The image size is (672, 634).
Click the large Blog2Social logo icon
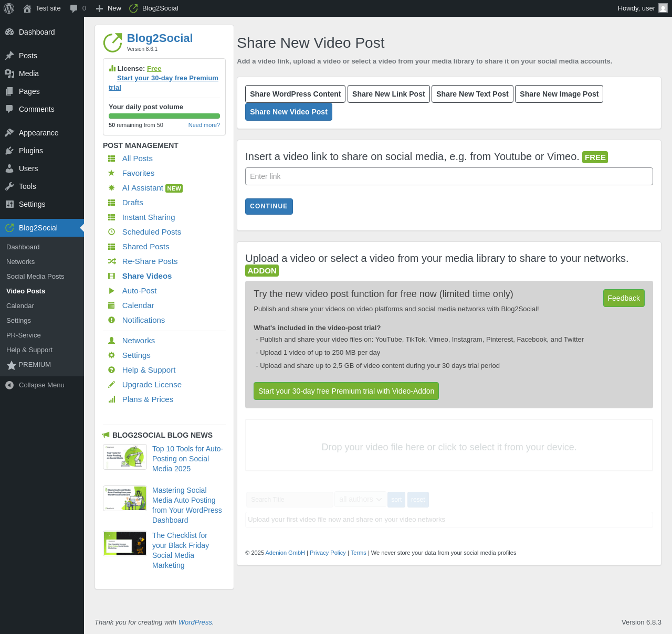pyautogui.click(x=113, y=43)
